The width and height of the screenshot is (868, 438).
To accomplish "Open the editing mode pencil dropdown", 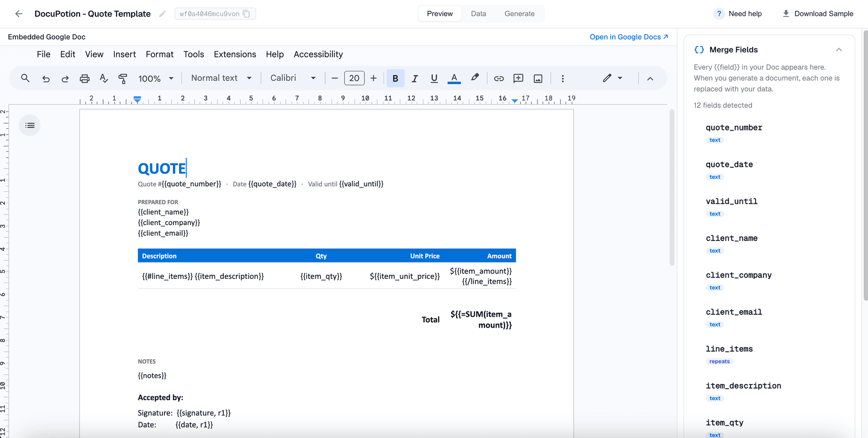I will [613, 78].
